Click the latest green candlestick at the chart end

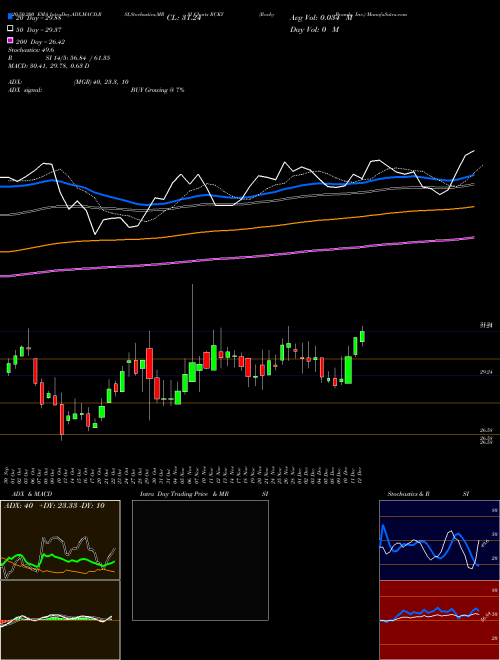pyautogui.click(x=362, y=336)
